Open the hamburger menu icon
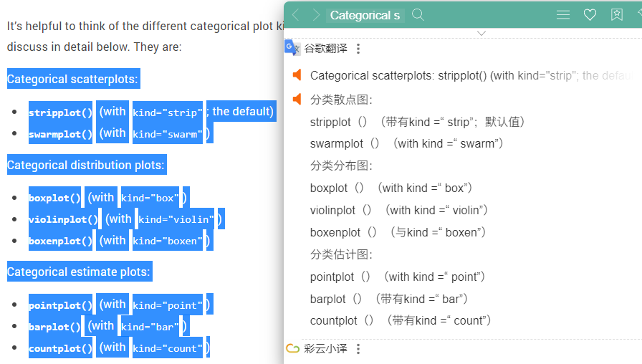Viewport: 642px width, 364px height. (x=563, y=15)
